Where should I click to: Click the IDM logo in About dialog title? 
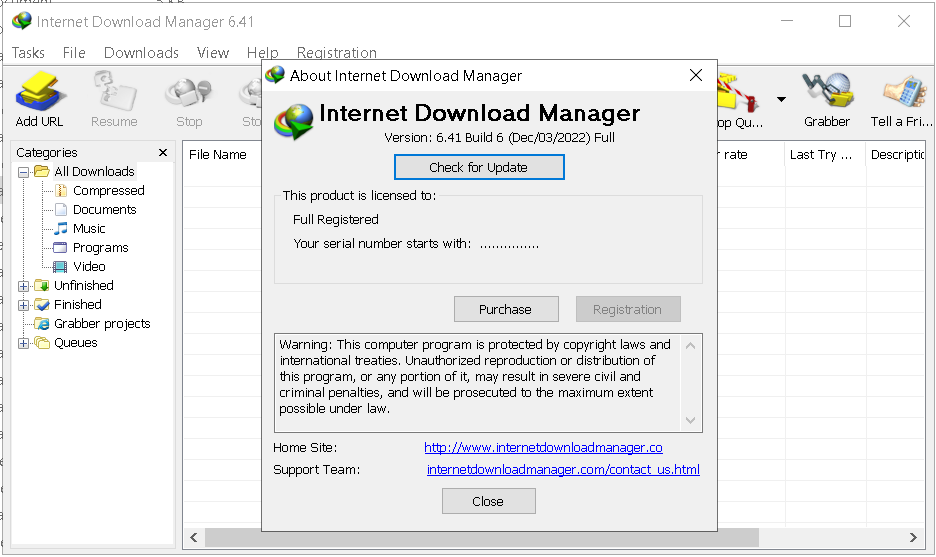pos(275,75)
